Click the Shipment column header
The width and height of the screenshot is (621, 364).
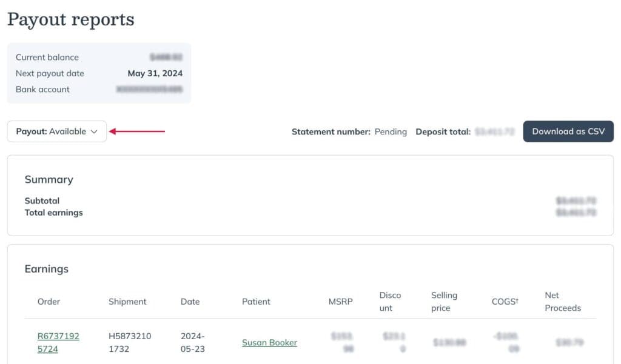pos(127,302)
